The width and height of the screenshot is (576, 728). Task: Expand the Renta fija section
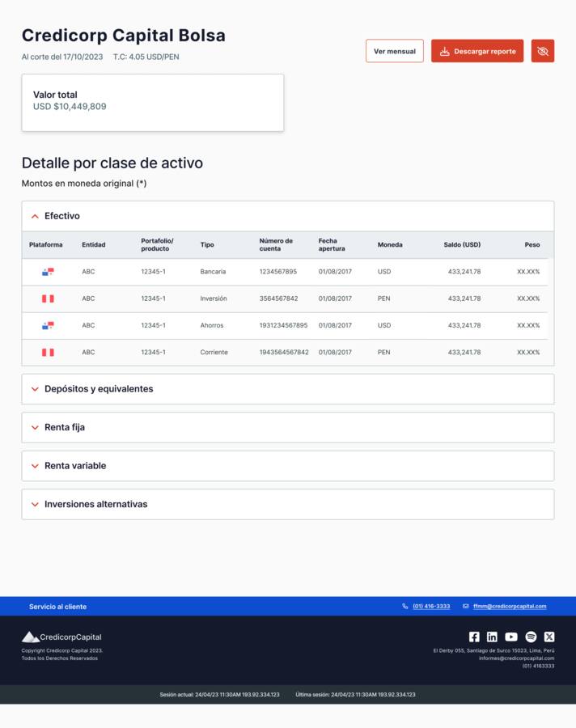coord(287,428)
